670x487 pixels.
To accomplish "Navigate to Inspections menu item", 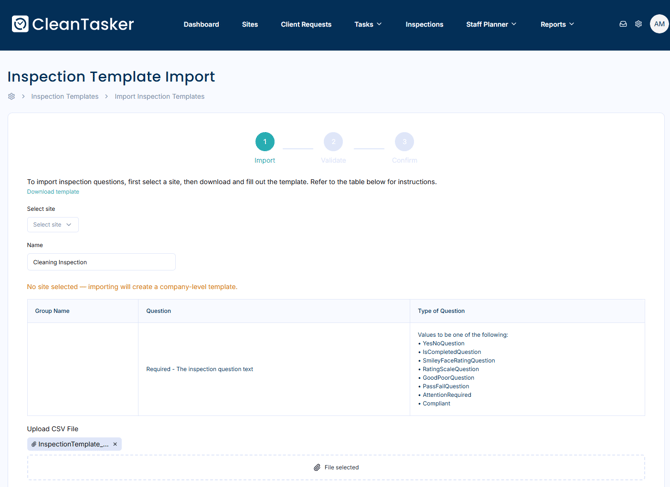I will [424, 24].
